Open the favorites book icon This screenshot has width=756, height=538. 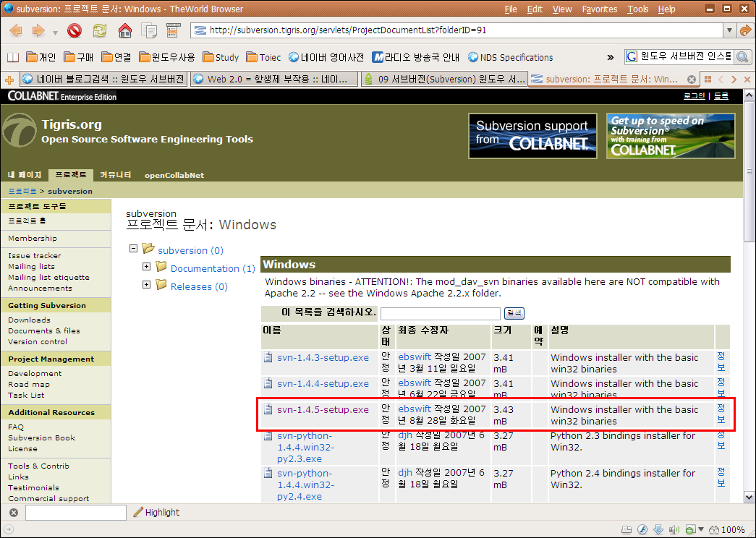(13, 57)
